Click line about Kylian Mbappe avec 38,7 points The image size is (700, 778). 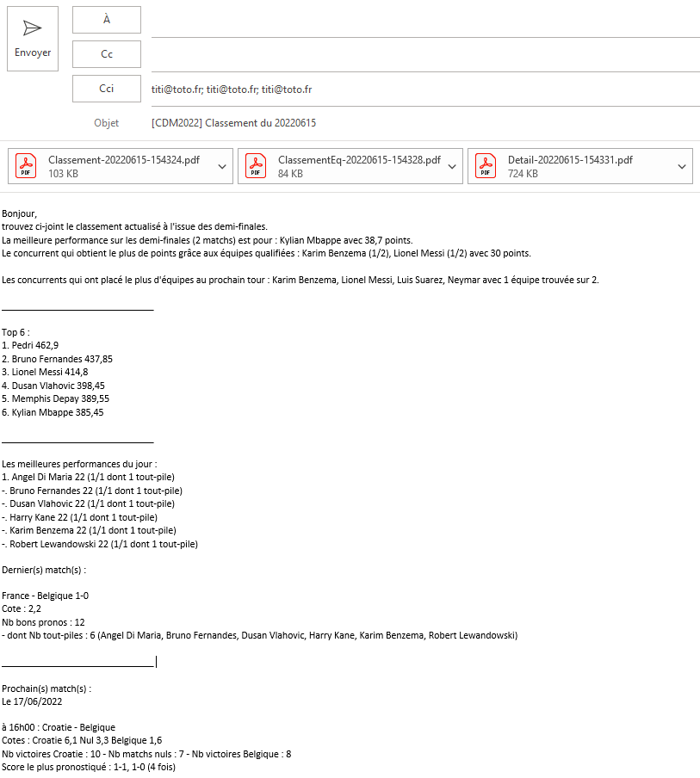point(207,240)
